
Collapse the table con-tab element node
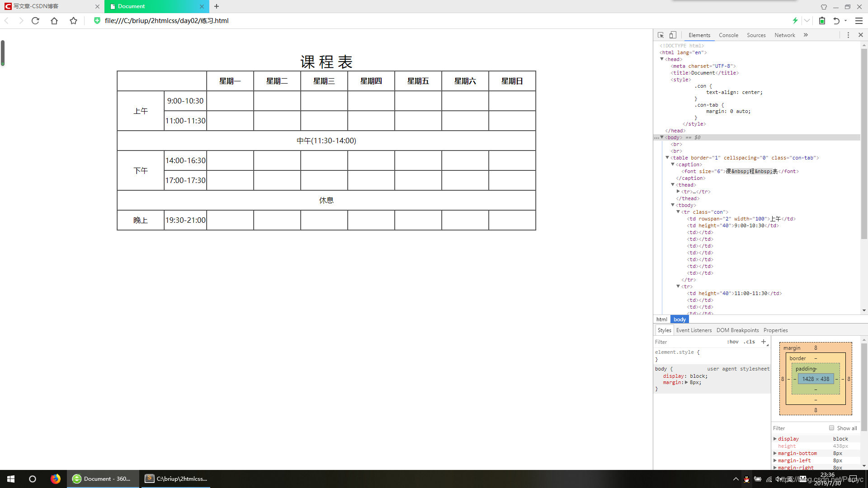(667, 158)
